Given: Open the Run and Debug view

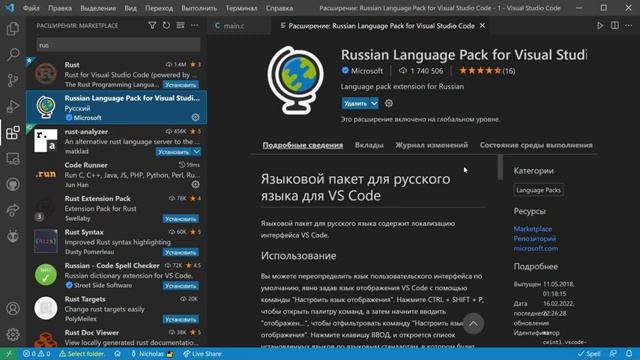Looking at the screenshot, I should tap(13, 107).
